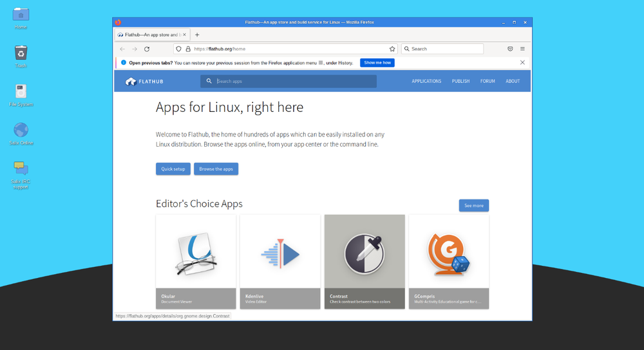Click the Browse the apps button
644x350 pixels.
coord(216,169)
